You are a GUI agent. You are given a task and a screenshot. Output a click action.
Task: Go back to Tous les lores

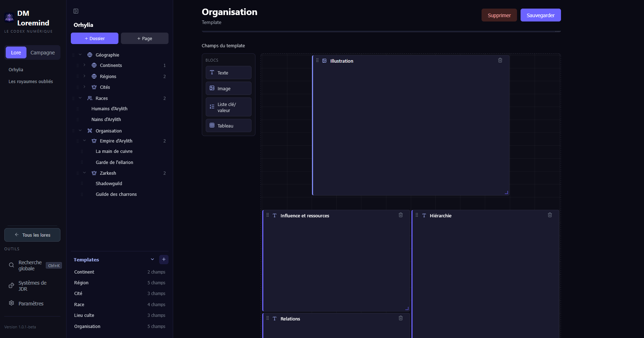click(32, 235)
